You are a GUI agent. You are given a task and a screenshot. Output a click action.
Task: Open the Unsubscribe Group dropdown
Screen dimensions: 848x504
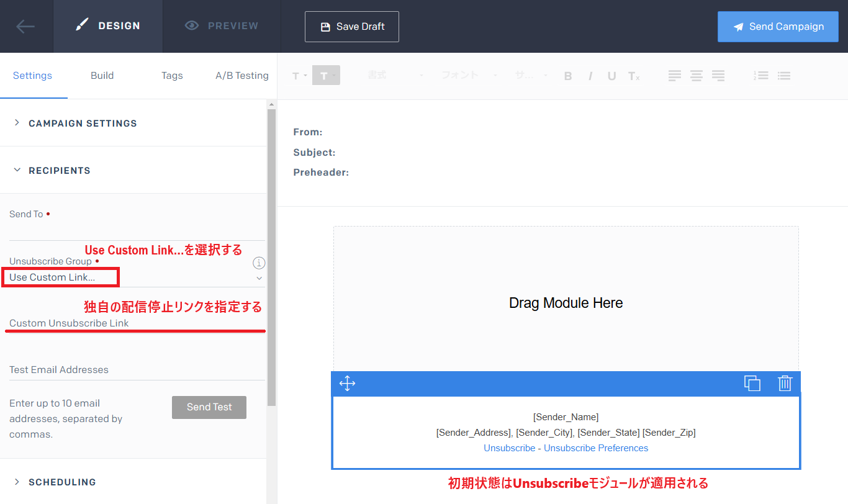[x=137, y=277]
